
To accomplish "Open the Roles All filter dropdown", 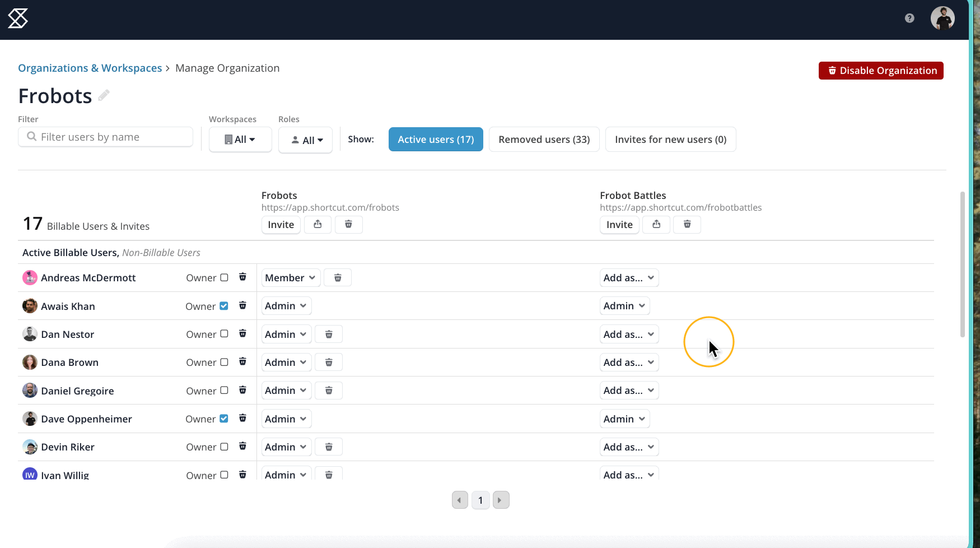I will coord(305,140).
